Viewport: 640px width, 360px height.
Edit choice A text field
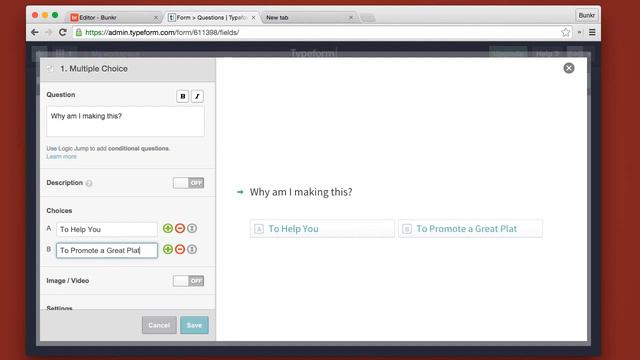tap(107, 229)
